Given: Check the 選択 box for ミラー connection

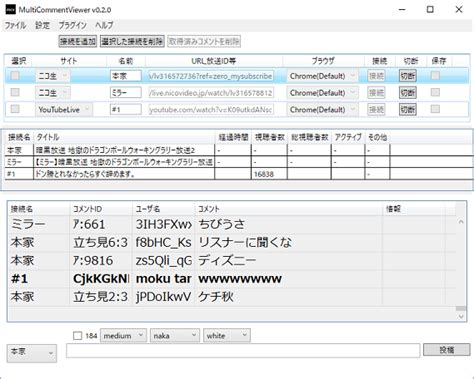Looking at the screenshot, I should coord(15,92).
